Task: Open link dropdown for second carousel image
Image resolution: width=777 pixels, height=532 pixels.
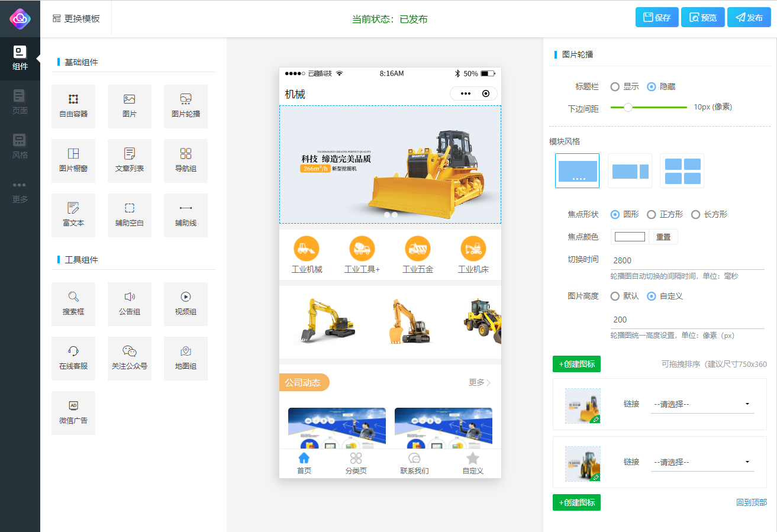Action: point(702,462)
